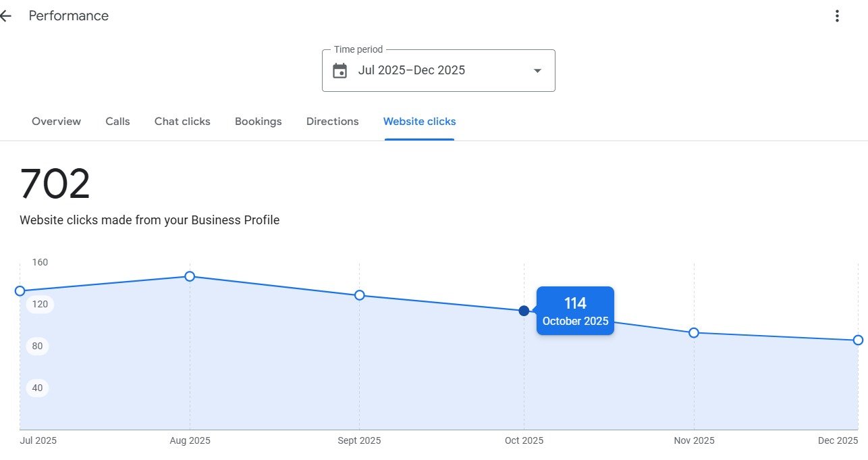This screenshot has width=868, height=460.
Task: Switch to the Calls tab
Action: click(117, 122)
